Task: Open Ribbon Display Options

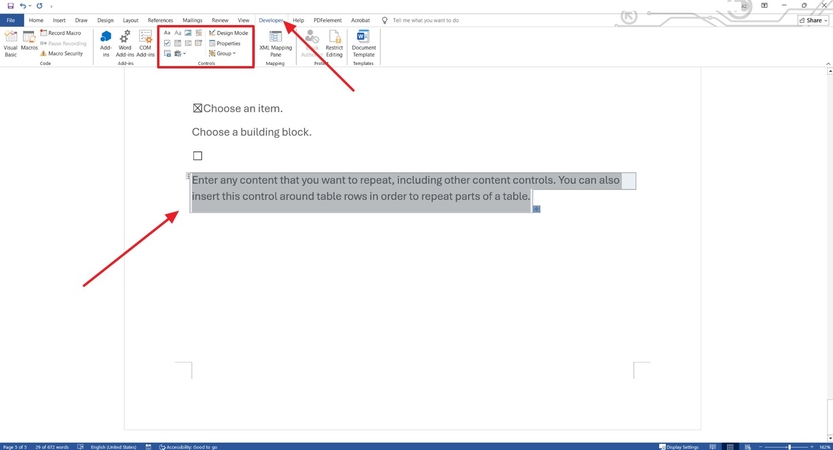Action: [764, 6]
